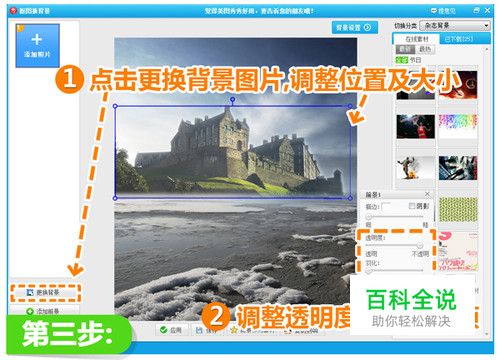Switch to the 在线素材 online materials tab
This screenshot has height=360, width=500.
(x=417, y=39)
